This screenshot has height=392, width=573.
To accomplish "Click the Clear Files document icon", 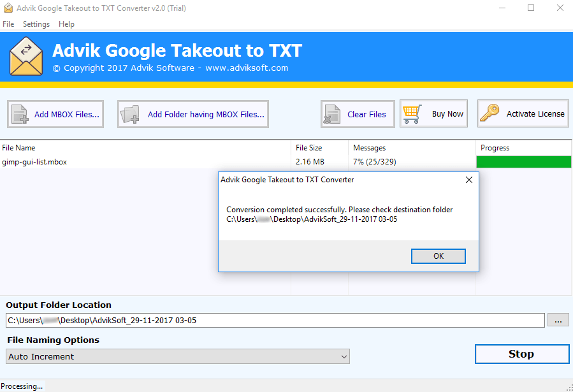I will 332,114.
